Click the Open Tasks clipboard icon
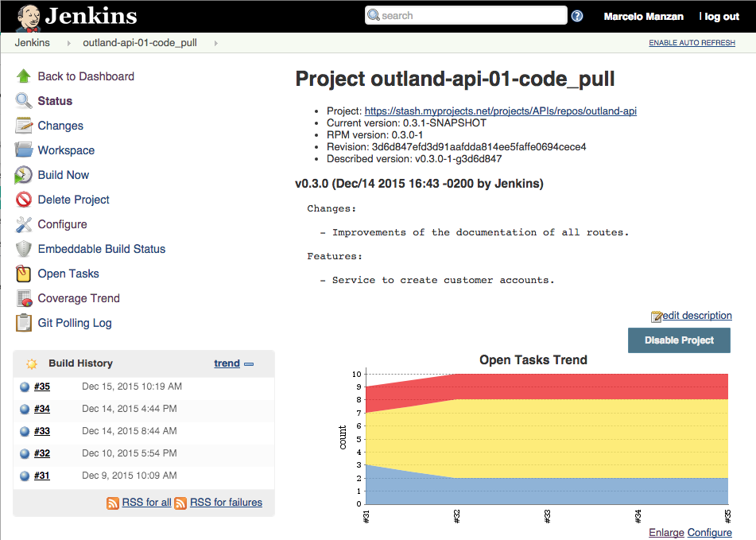This screenshot has width=756, height=540. click(24, 274)
